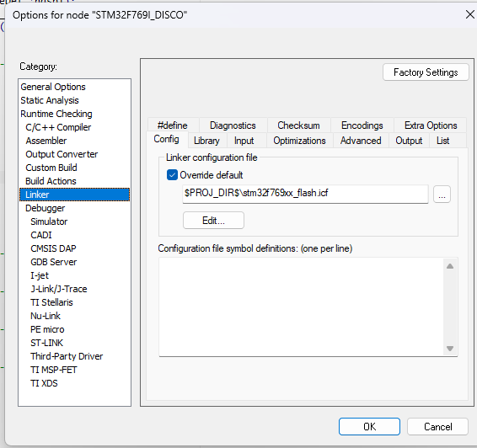Open the Optimizations tab

(x=299, y=141)
